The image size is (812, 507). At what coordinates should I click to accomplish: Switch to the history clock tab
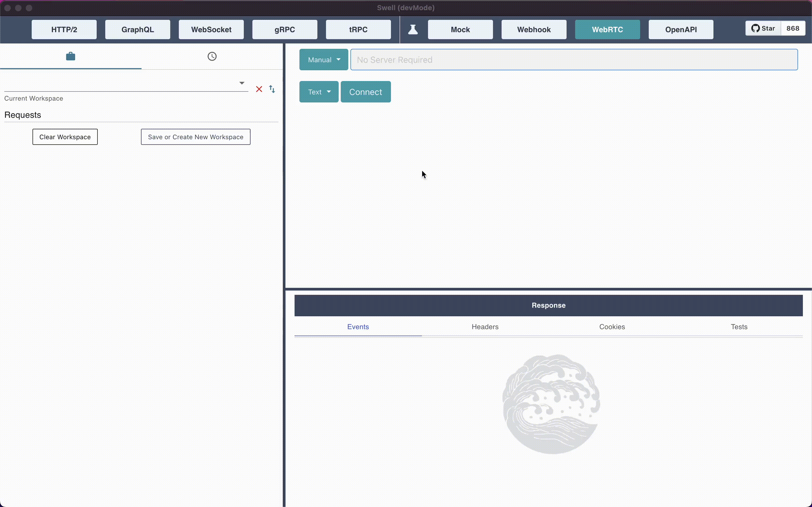(x=212, y=56)
